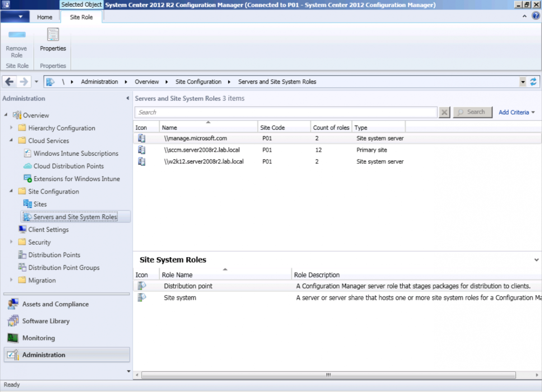Open the Properties ribbon button
The image size is (542, 392).
(x=53, y=40)
